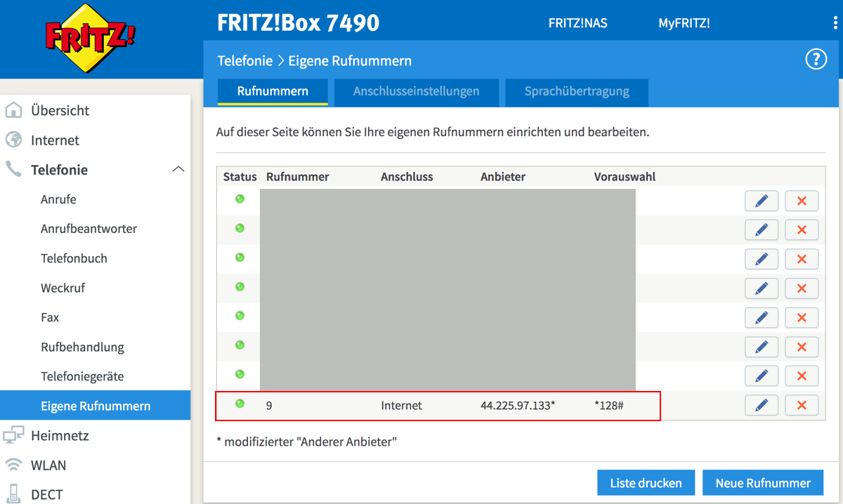Viewport: 843px width, 504px height.
Task: Click the WLAN wifi icon
Action: click(x=13, y=465)
